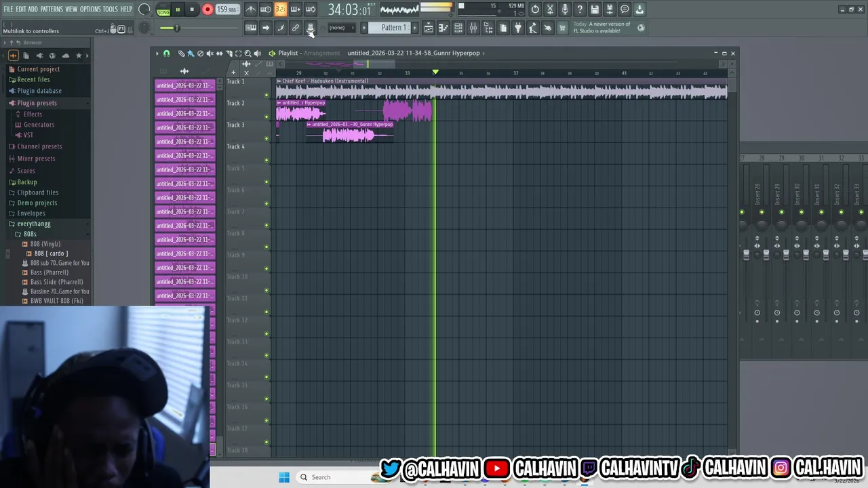Open project info speech bubble icon

click(x=625, y=9)
